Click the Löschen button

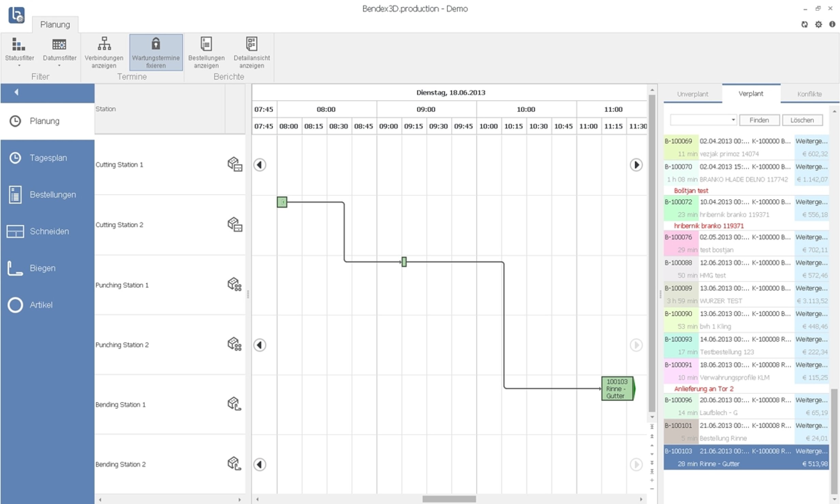pyautogui.click(x=802, y=120)
